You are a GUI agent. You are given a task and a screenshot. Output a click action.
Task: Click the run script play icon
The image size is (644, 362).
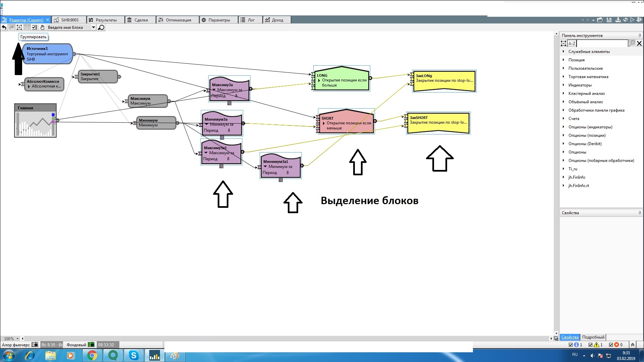coord(632,20)
